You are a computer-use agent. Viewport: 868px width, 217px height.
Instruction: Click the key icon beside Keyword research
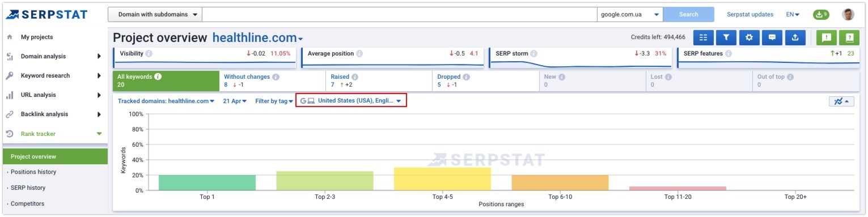pyautogui.click(x=10, y=75)
